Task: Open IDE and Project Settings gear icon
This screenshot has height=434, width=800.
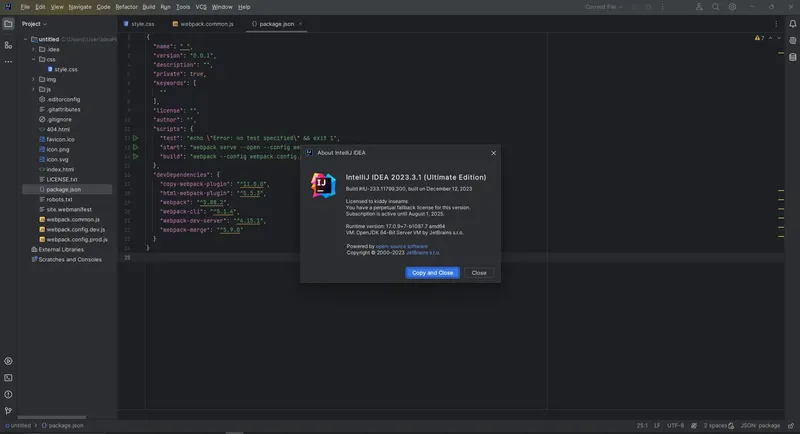Action: (x=732, y=7)
